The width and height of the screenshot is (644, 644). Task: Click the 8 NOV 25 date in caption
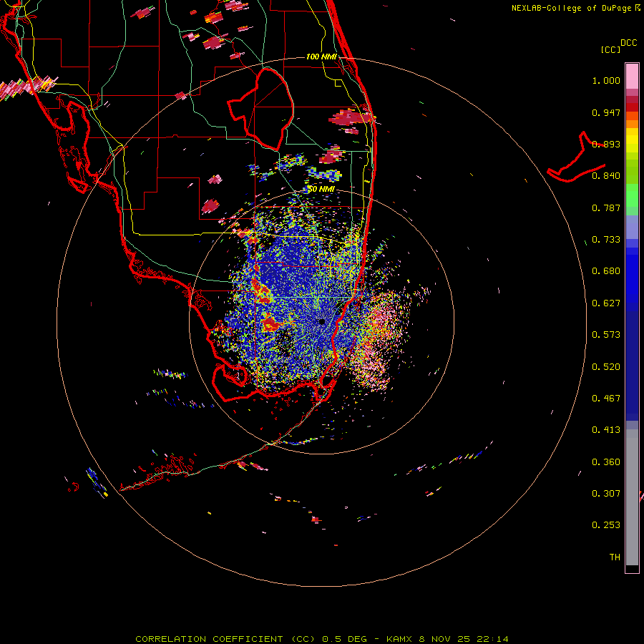[445, 639]
